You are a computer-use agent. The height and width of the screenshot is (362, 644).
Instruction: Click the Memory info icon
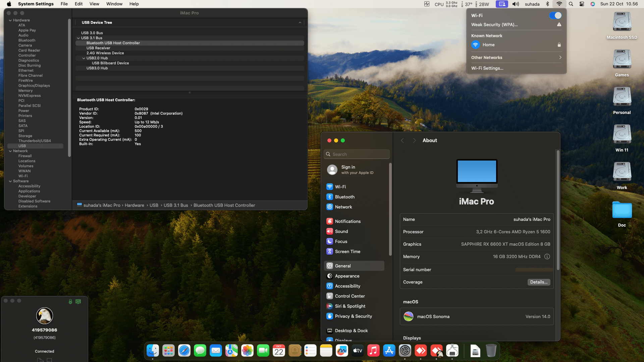[547, 256]
